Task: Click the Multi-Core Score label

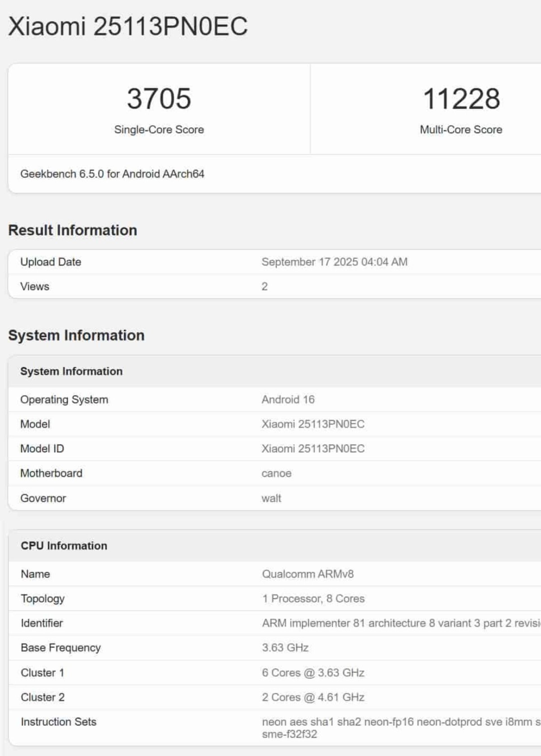Action: (x=461, y=130)
